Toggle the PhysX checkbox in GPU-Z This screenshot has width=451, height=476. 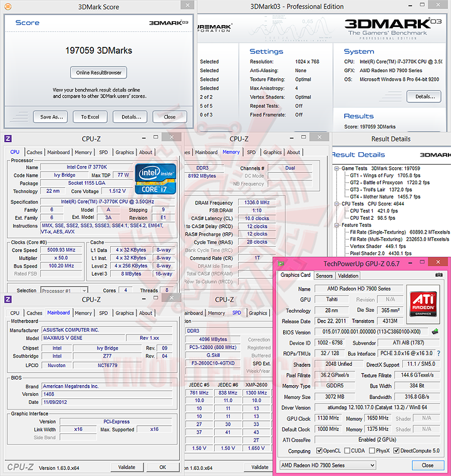[371, 450]
